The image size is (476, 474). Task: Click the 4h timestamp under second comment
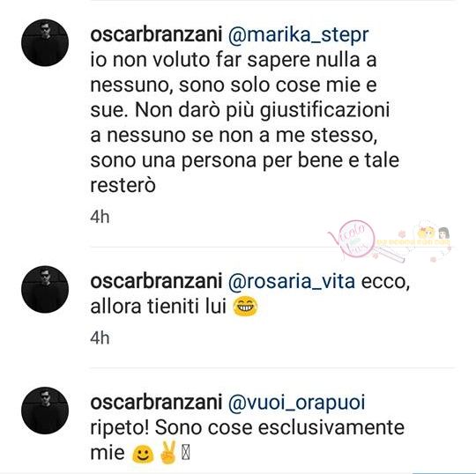pos(100,338)
